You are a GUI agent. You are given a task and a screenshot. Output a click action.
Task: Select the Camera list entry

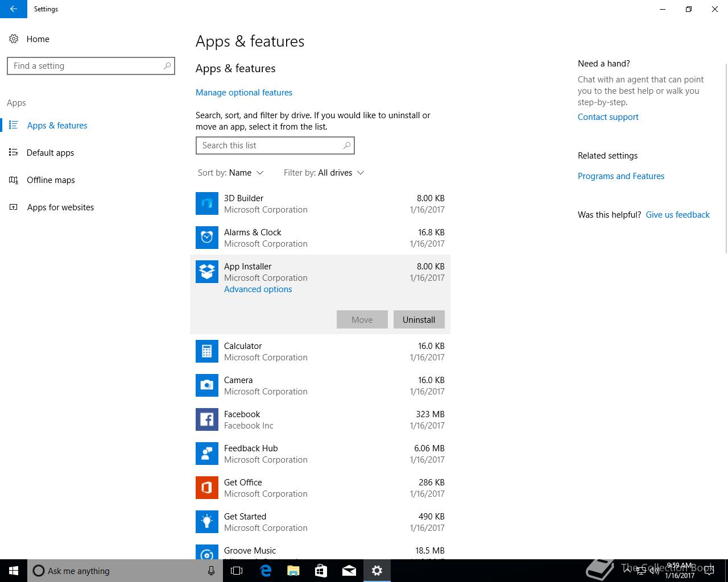(320, 385)
